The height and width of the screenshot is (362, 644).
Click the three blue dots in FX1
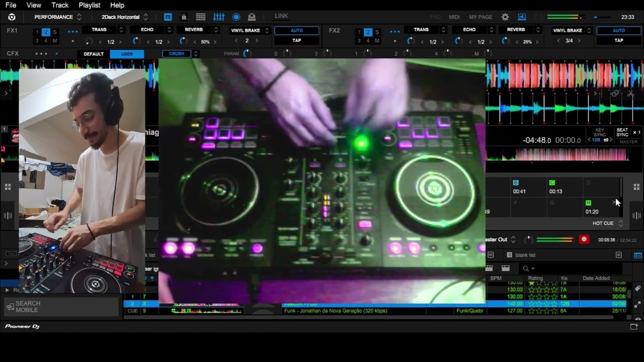pos(73,31)
